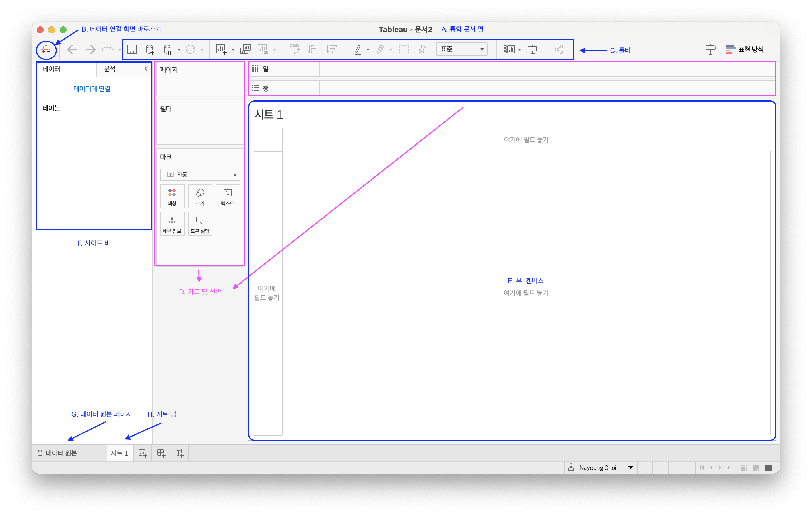812x516 pixels.
Task: Go to previous sheet arrow
Action: click(x=711, y=467)
